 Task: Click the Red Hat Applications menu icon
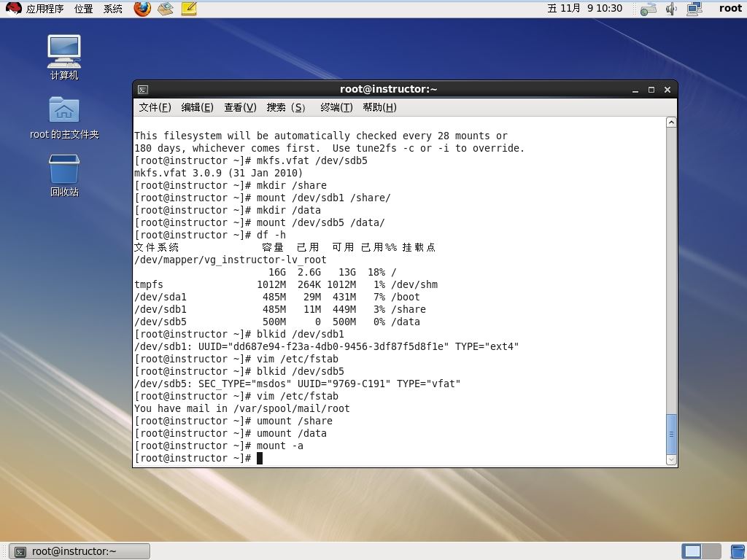click(x=13, y=8)
